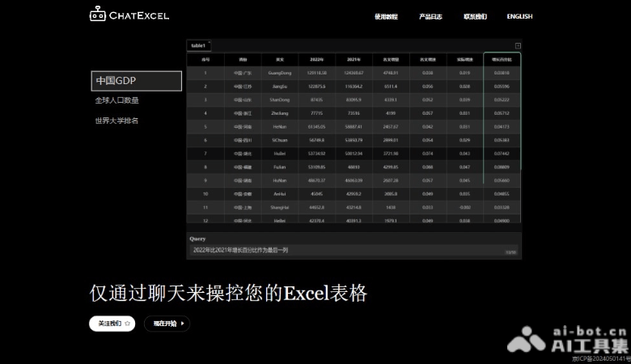Click the 1438 value cell
631x364 pixels.
391,208
